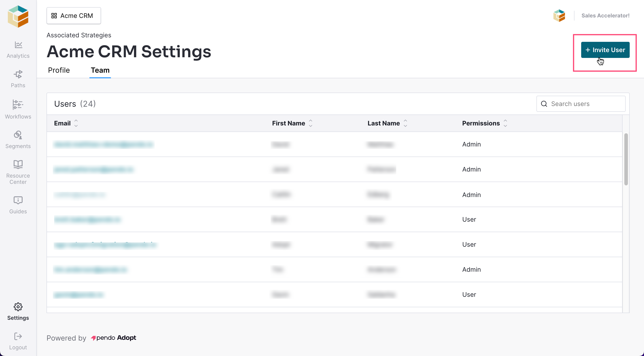The image size is (644, 356).
Task: Click the Users (24) heading
Action: 75,104
